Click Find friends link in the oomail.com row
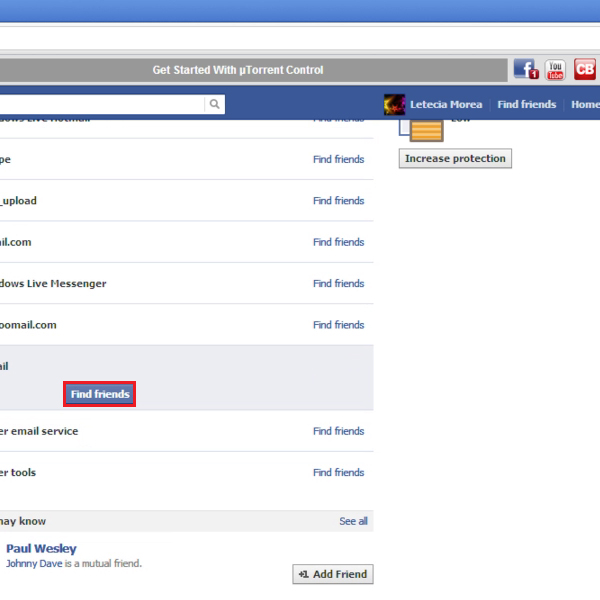 coord(338,324)
